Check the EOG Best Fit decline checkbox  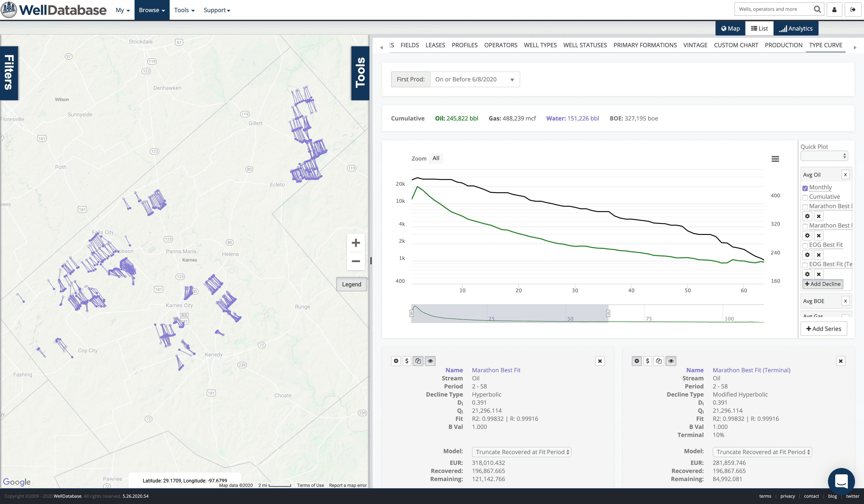(x=805, y=246)
